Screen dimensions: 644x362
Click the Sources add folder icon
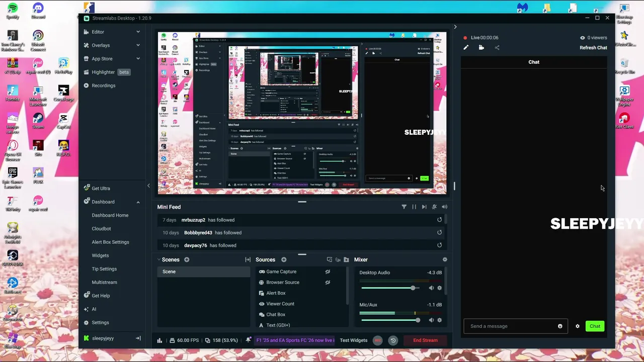(346, 259)
